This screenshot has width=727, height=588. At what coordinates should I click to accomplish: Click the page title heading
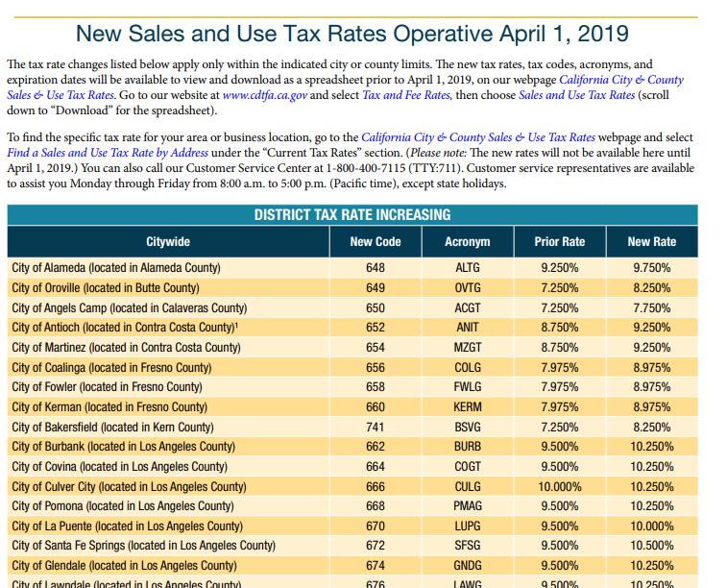click(352, 34)
